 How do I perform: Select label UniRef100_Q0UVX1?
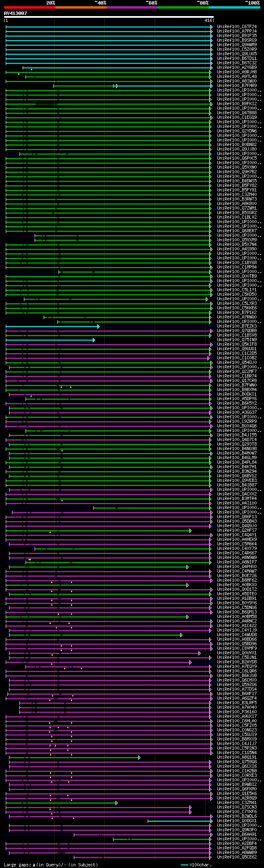pyautogui.click(x=237, y=653)
